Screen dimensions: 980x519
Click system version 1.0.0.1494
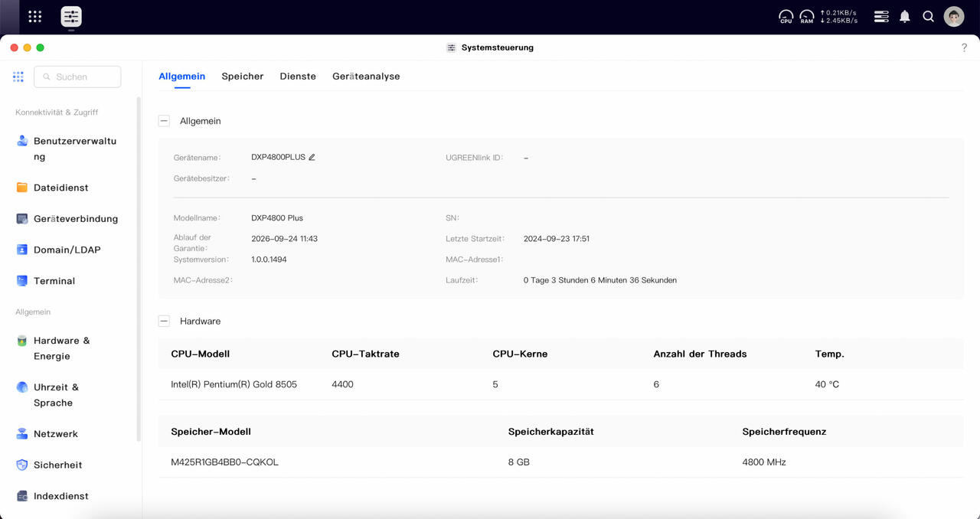pos(269,259)
